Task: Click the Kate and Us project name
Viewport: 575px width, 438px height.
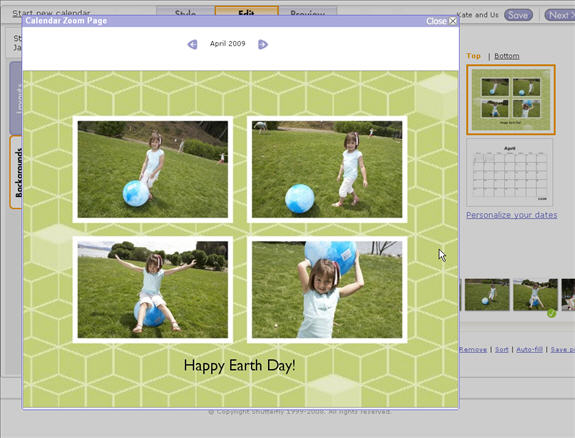Action: click(x=478, y=15)
